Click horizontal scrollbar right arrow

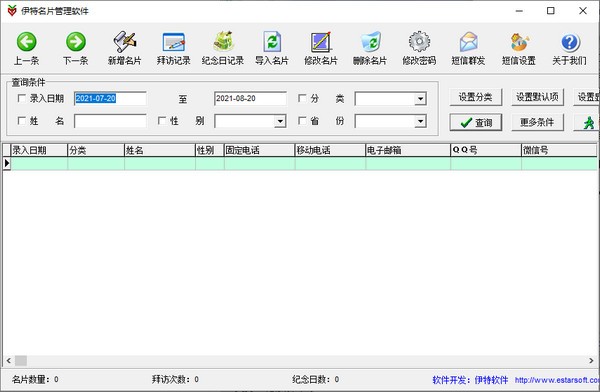(591, 361)
